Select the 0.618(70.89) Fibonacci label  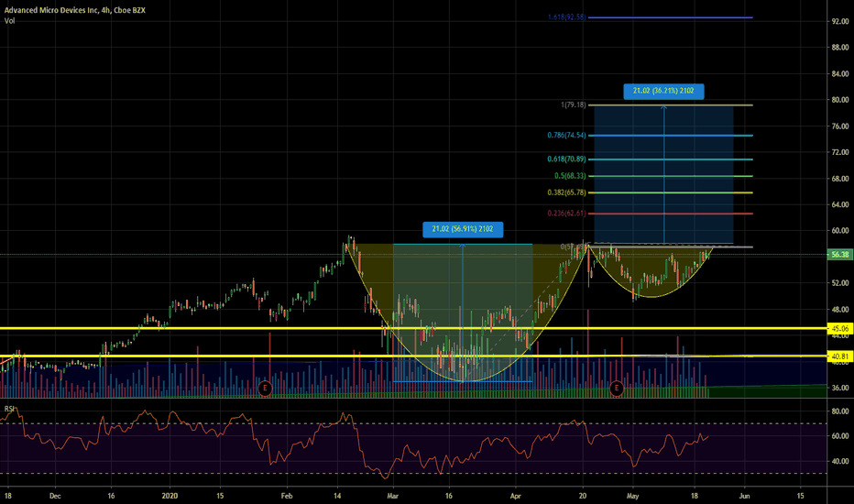tap(566, 159)
